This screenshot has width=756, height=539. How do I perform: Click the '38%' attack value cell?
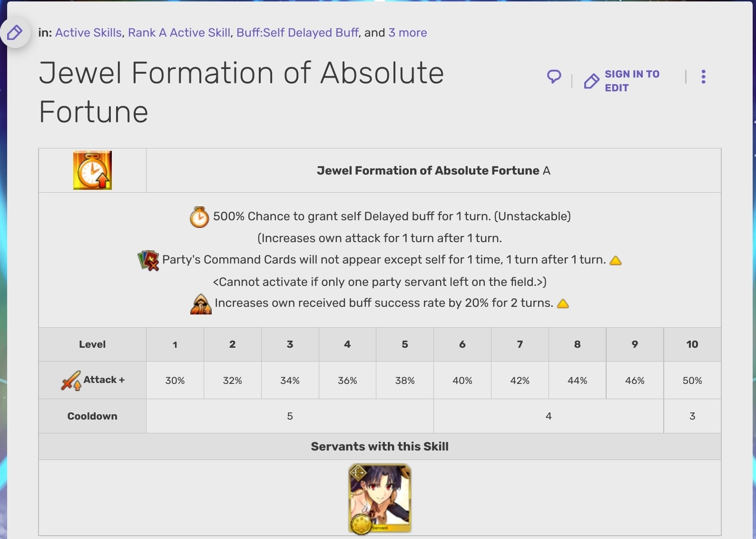point(405,381)
